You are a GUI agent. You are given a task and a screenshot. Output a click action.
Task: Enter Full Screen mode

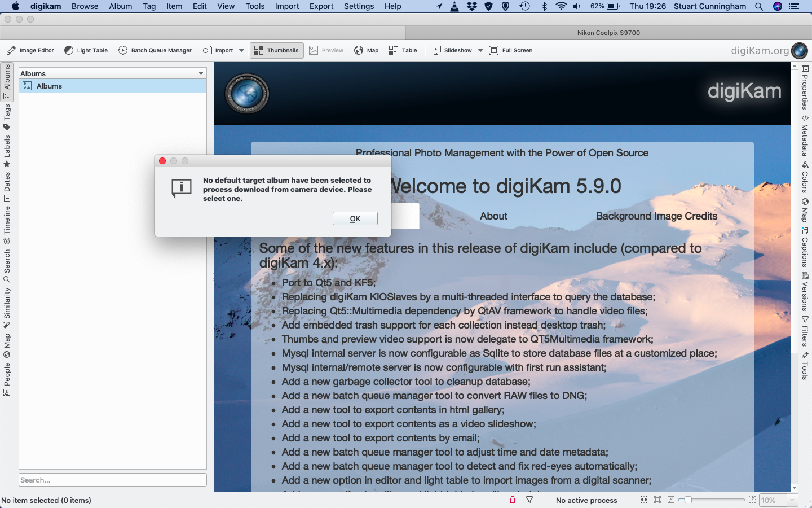pos(511,50)
